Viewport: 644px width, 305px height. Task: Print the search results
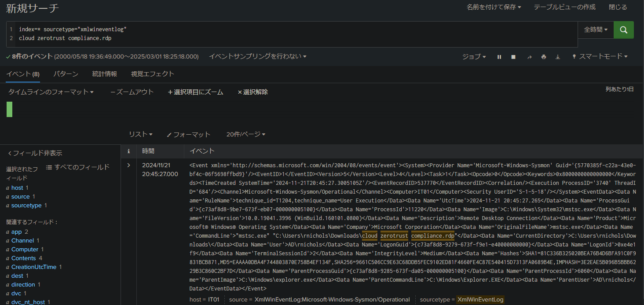tap(544, 57)
